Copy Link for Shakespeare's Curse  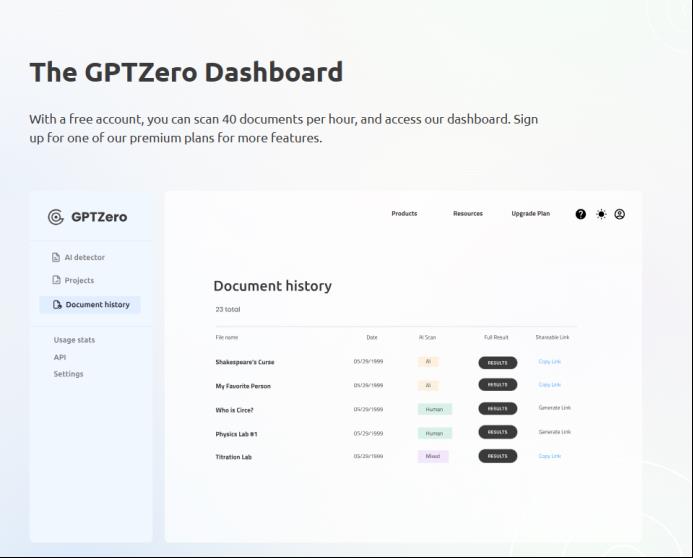(549, 361)
